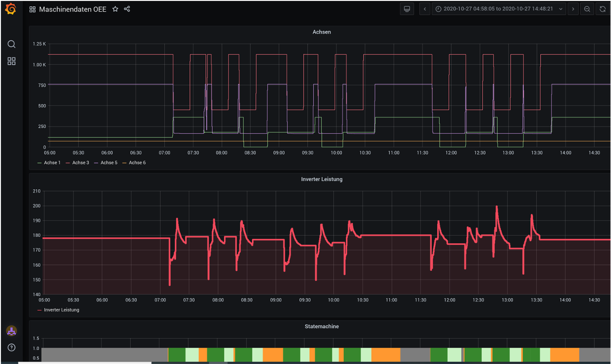Click 11:00 on the Inverter Leistung time axis
The image size is (611, 364).
tap(392, 300)
